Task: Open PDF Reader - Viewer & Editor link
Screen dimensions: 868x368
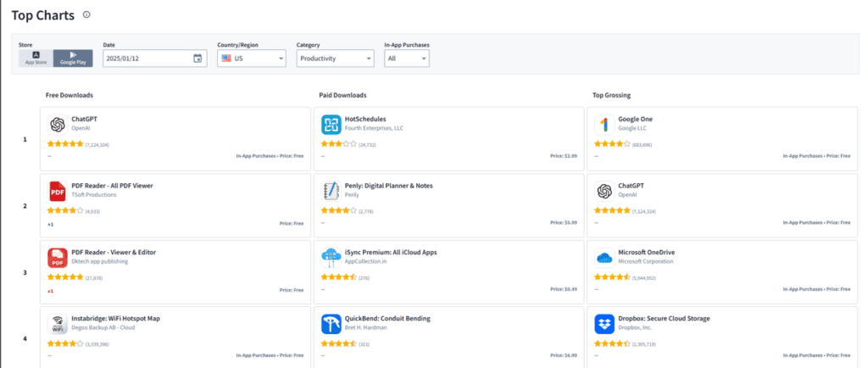Action: pos(114,252)
